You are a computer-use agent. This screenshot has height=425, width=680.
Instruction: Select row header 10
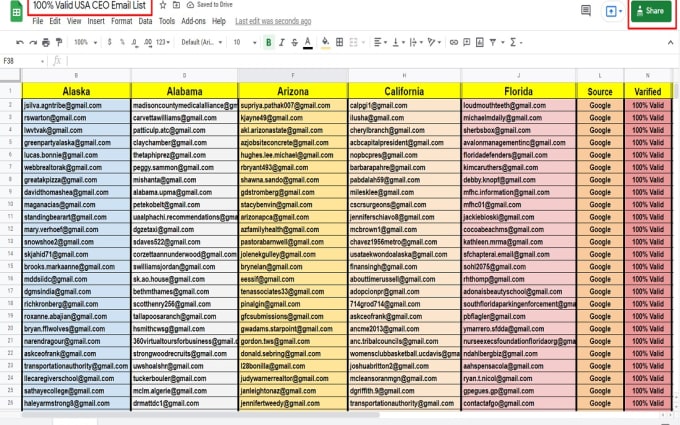pyautogui.click(x=10, y=205)
